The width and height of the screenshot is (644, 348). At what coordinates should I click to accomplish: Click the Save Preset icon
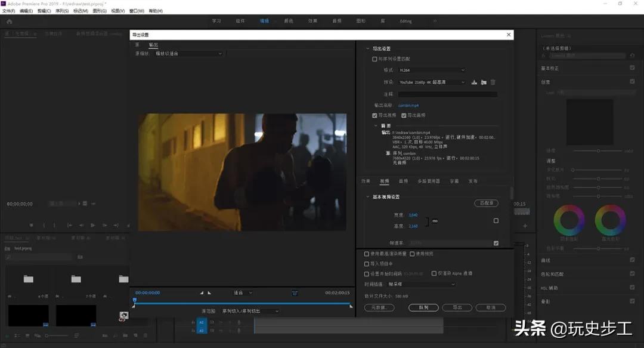pyautogui.click(x=474, y=82)
